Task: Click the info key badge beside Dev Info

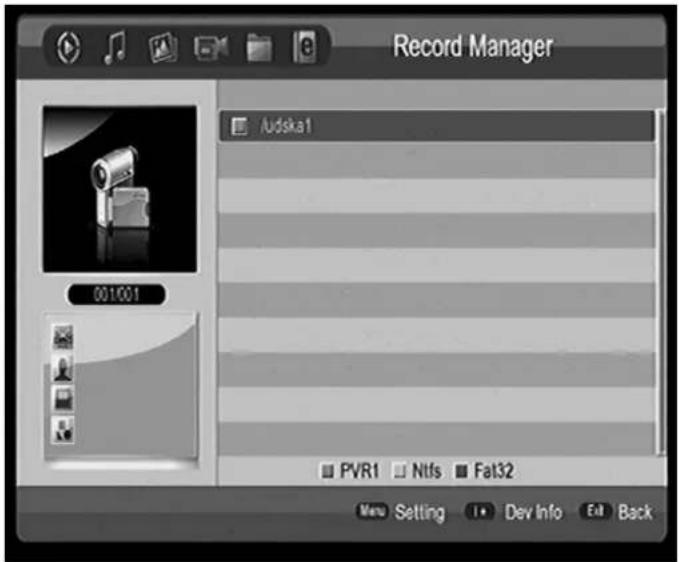Action: coord(480,511)
